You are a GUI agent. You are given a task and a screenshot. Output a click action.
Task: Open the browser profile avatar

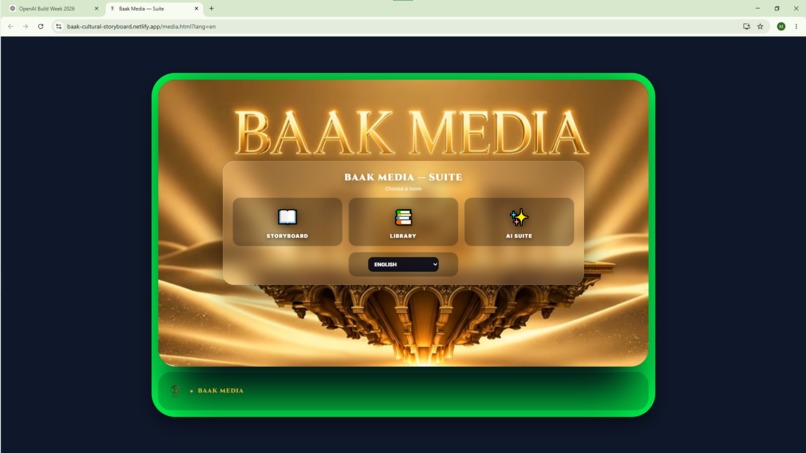[781, 26]
